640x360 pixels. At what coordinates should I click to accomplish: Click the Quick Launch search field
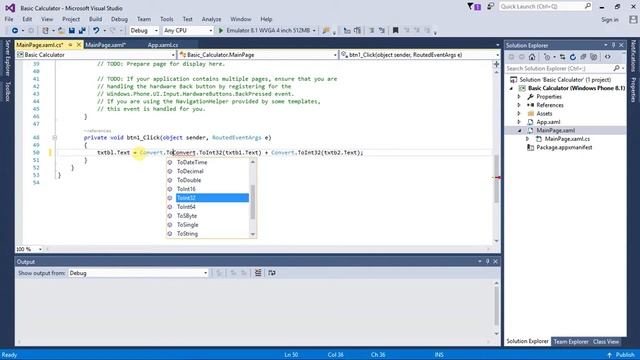pyautogui.click(x=545, y=7)
